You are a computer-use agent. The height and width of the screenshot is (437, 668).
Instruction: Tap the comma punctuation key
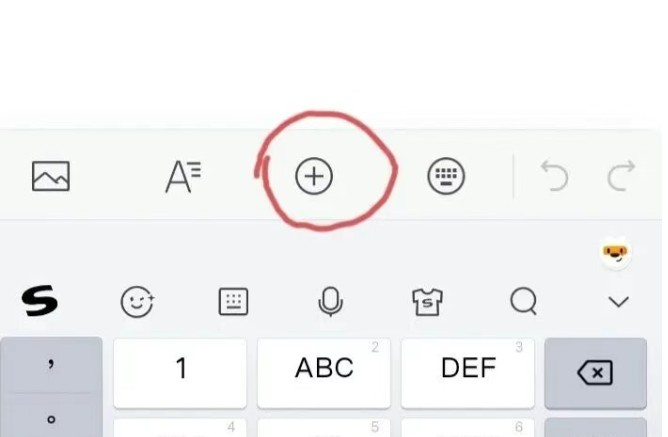click(51, 365)
